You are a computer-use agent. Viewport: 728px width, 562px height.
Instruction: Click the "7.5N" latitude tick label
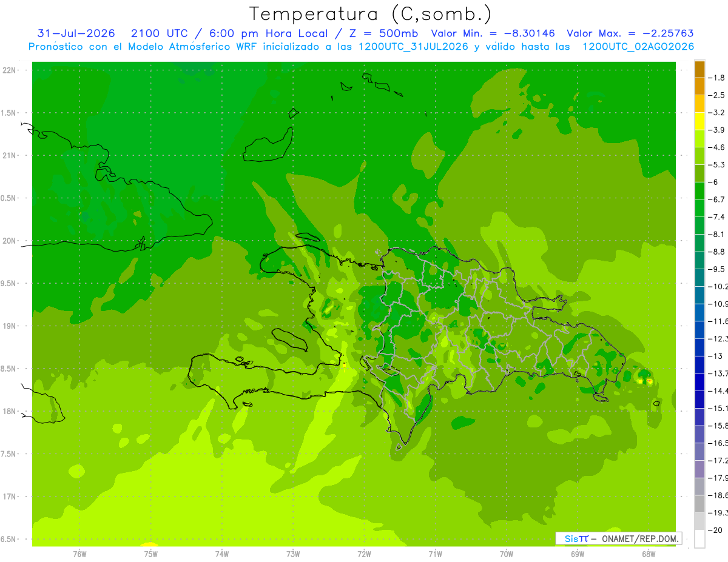(8, 453)
